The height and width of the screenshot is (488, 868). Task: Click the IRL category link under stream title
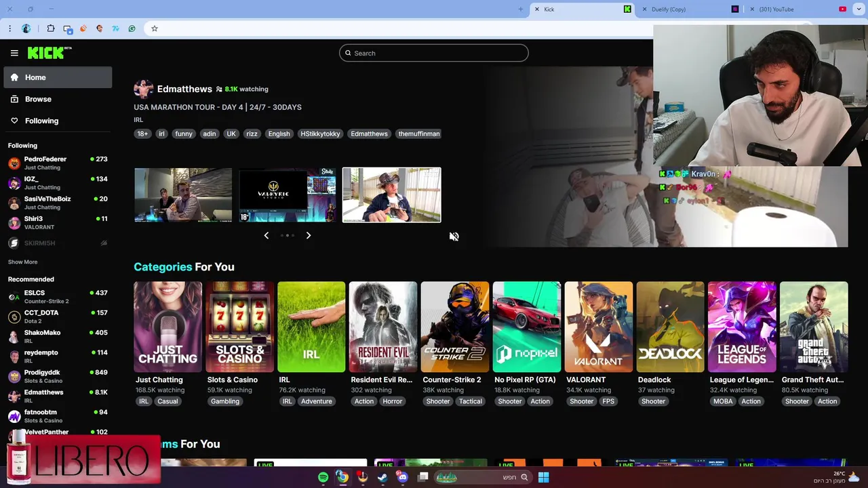pos(138,120)
